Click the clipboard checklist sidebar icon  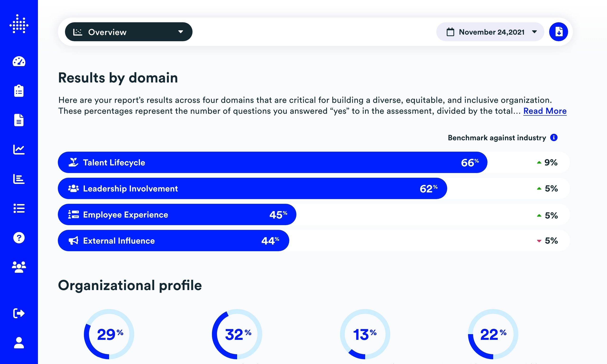point(19,91)
